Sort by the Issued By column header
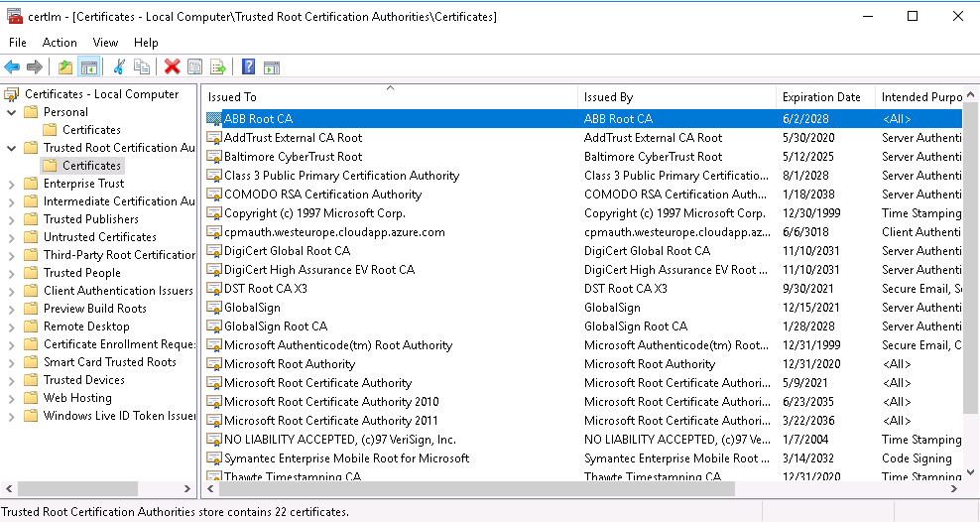980x522 pixels. pos(676,97)
